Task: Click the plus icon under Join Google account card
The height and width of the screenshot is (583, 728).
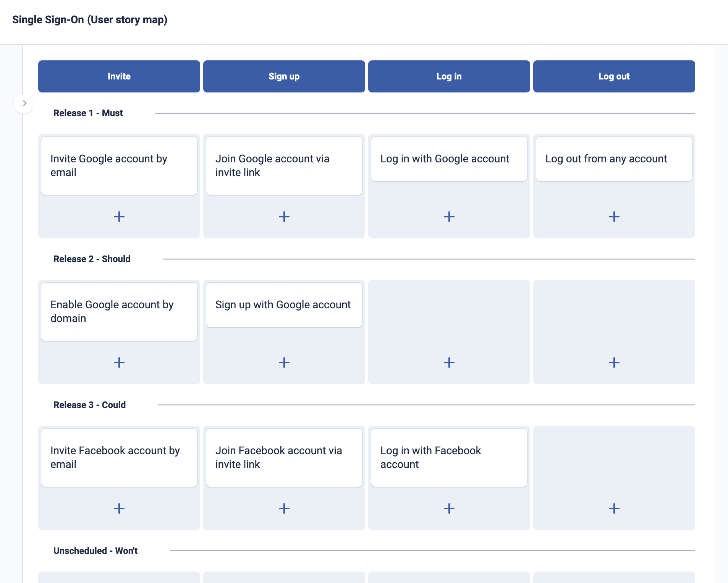Action: point(284,217)
